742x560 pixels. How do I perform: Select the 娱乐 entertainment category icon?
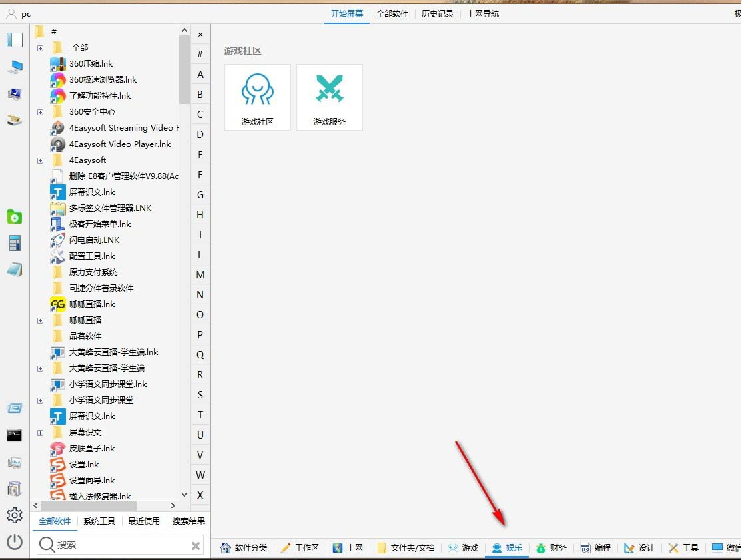(508, 547)
